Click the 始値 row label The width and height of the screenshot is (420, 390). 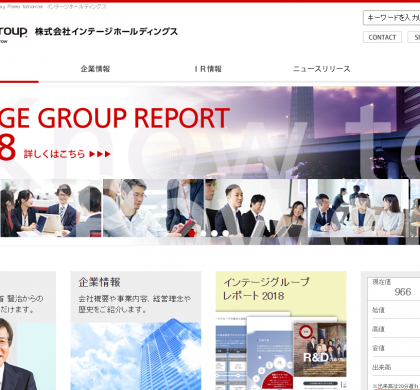click(x=378, y=310)
